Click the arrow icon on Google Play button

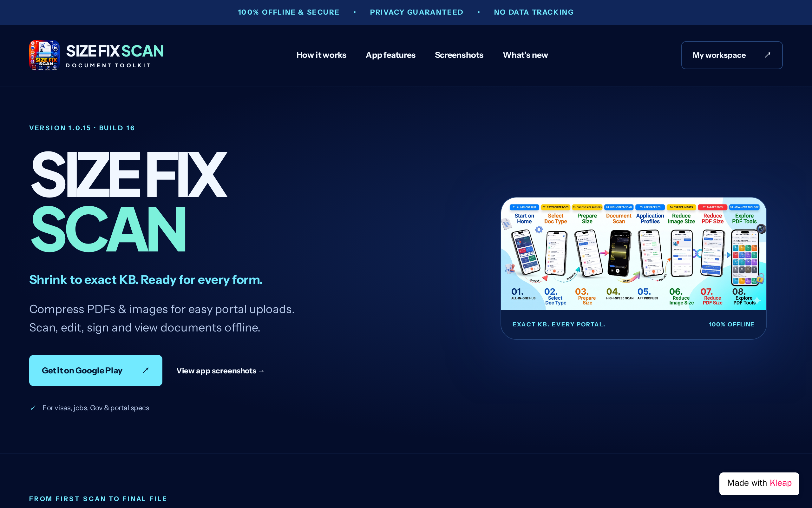(x=145, y=370)
